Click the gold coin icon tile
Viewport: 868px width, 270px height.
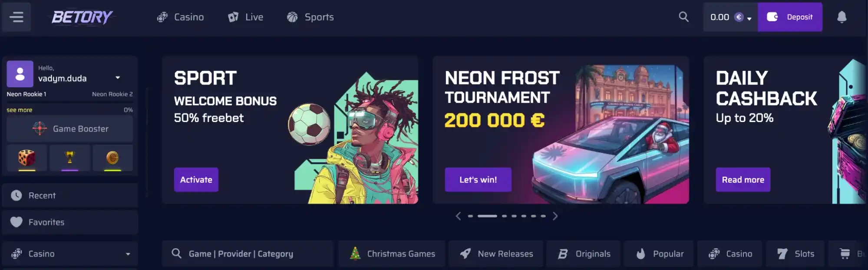[x=112, y=158]
